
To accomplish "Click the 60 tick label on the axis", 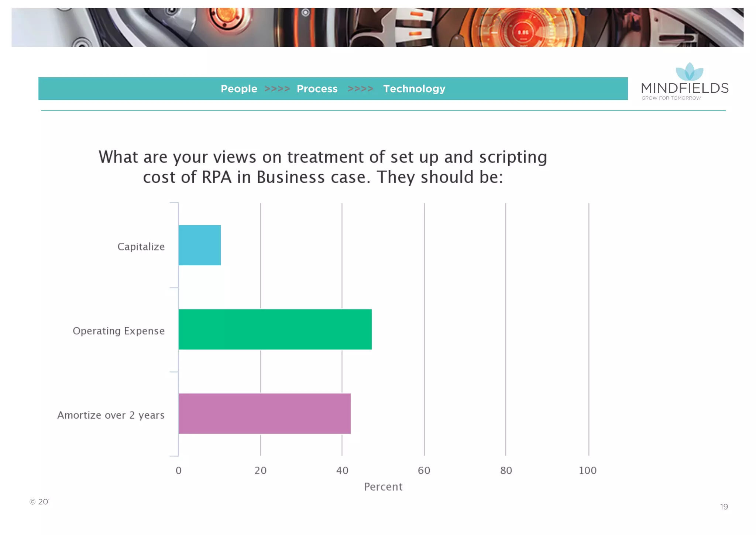I will 424,471.
